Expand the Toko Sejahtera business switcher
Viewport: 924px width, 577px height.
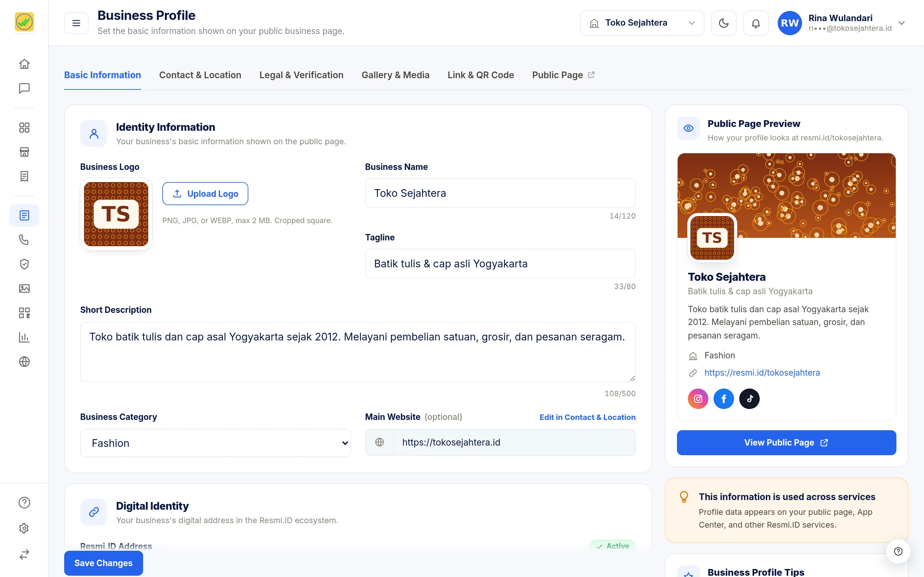tap(642, 23)
